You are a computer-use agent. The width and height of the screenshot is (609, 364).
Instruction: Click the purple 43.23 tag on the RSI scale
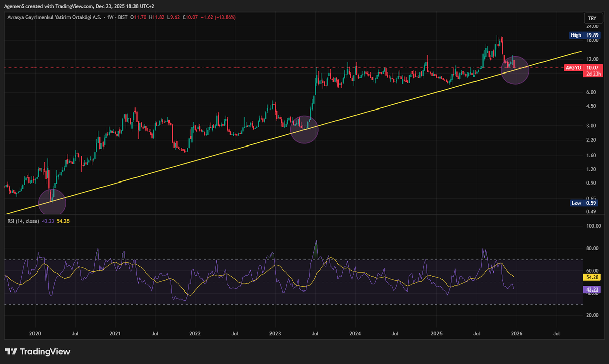tap(593, 289)
